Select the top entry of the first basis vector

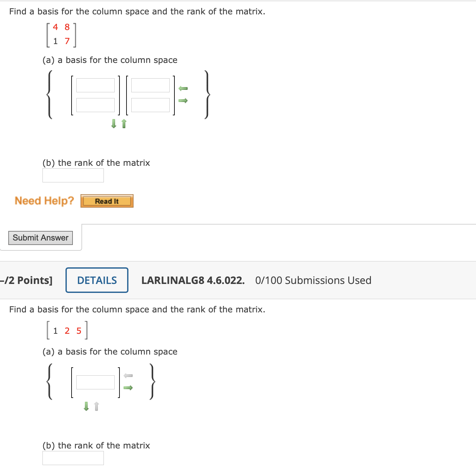pos(96,86)
